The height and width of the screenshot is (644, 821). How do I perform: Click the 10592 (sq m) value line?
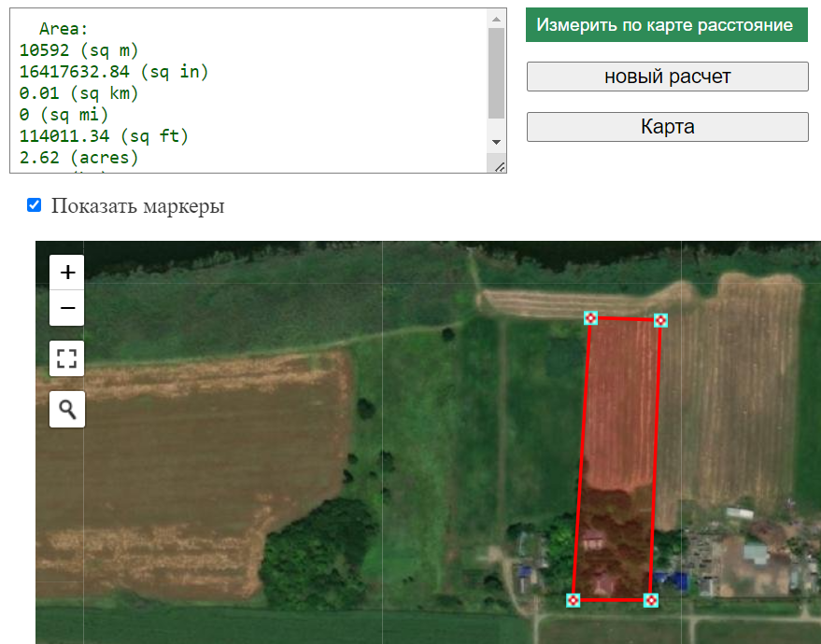pos(79,50)
